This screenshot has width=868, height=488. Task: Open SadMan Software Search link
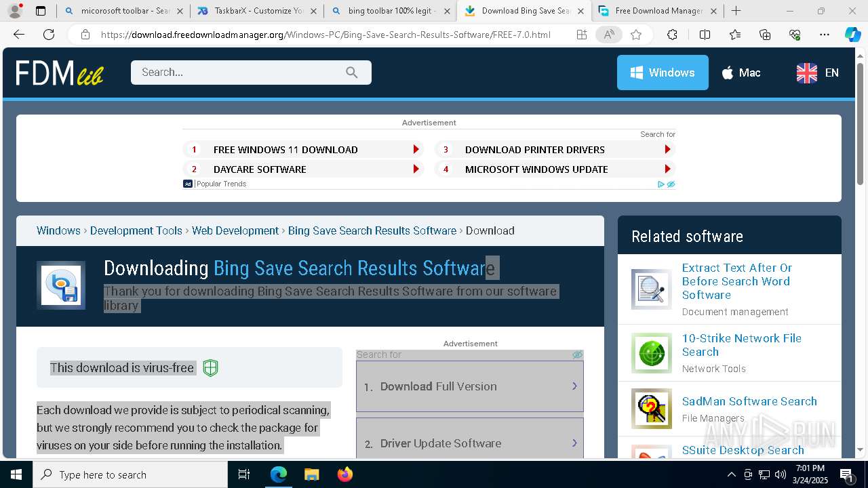749,401
